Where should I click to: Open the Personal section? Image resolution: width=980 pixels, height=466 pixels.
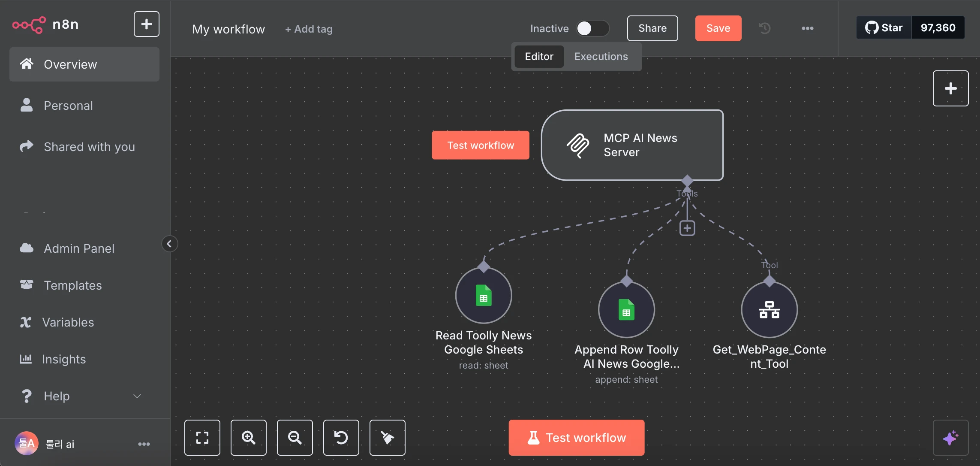[x=84, y=106]
